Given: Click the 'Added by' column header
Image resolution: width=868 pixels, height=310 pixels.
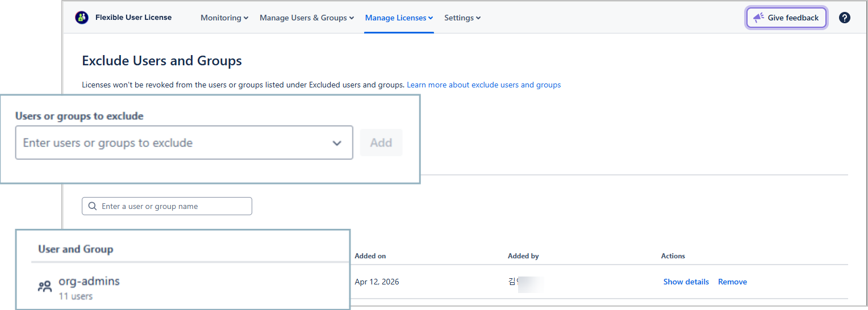Looking at the screenshot, I should coord(523,256).
